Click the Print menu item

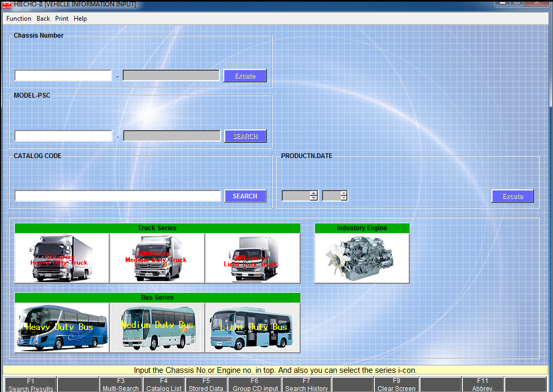coord(62,19)
